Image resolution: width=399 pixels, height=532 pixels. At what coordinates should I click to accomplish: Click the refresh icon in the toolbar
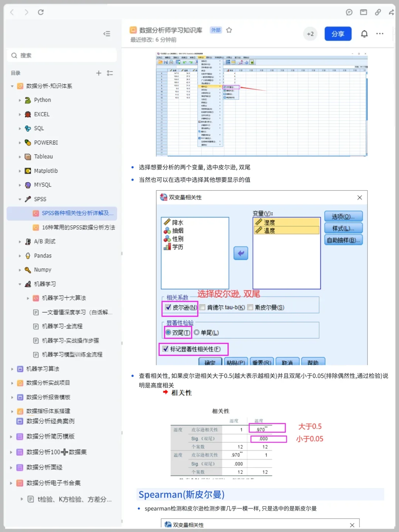point(41,12)
